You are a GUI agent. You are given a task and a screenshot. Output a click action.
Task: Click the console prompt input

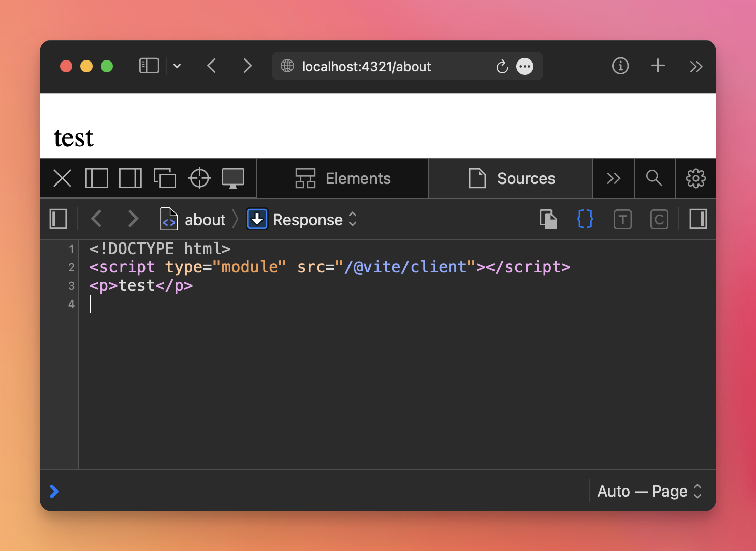point(305,491)
